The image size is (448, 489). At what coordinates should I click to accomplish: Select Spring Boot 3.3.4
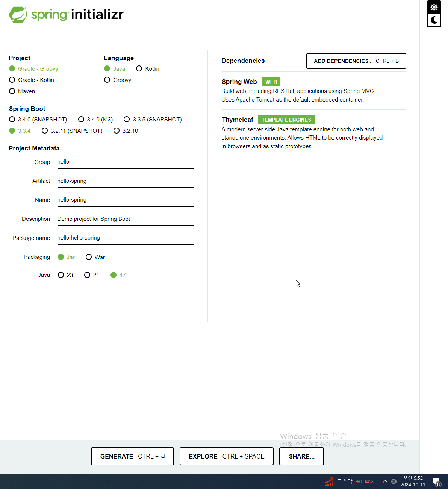20,131
